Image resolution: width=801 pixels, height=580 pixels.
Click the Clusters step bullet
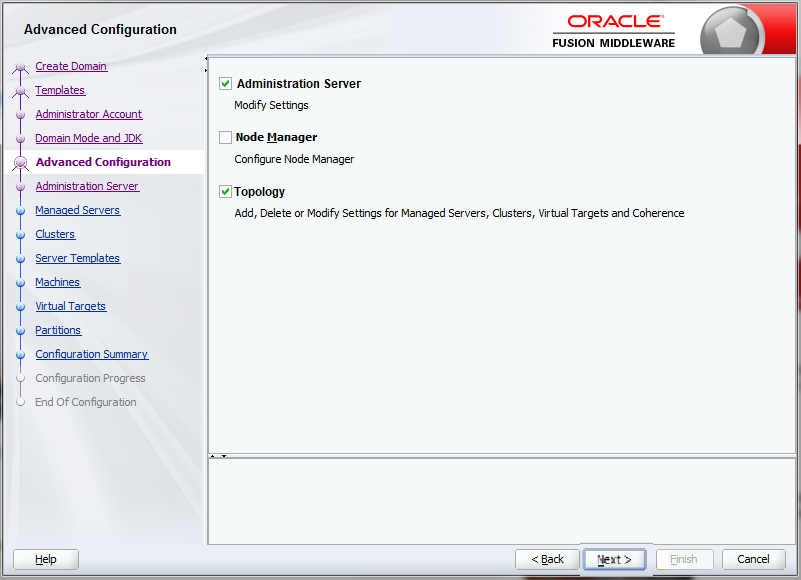pos(20,235)
